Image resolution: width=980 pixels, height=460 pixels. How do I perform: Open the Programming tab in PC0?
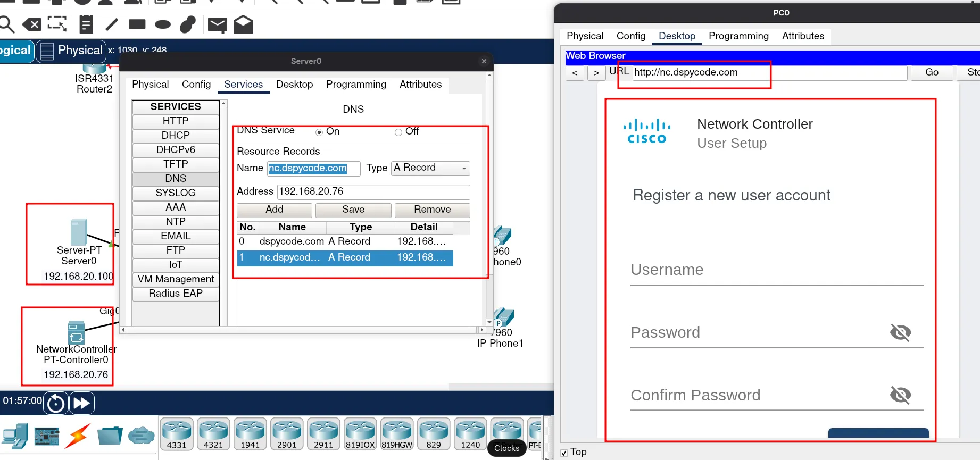tap(738, 36)
